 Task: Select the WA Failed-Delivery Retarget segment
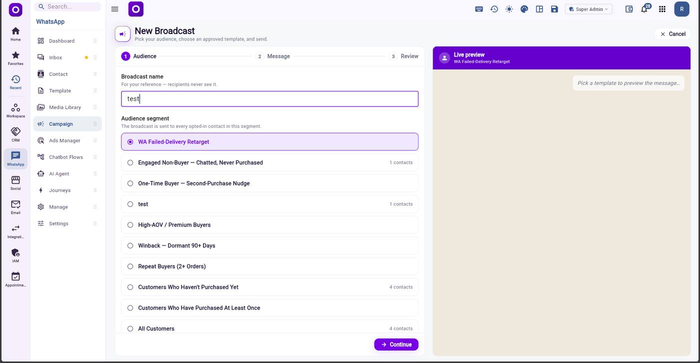pyautogui.click(x=270, y=142)
